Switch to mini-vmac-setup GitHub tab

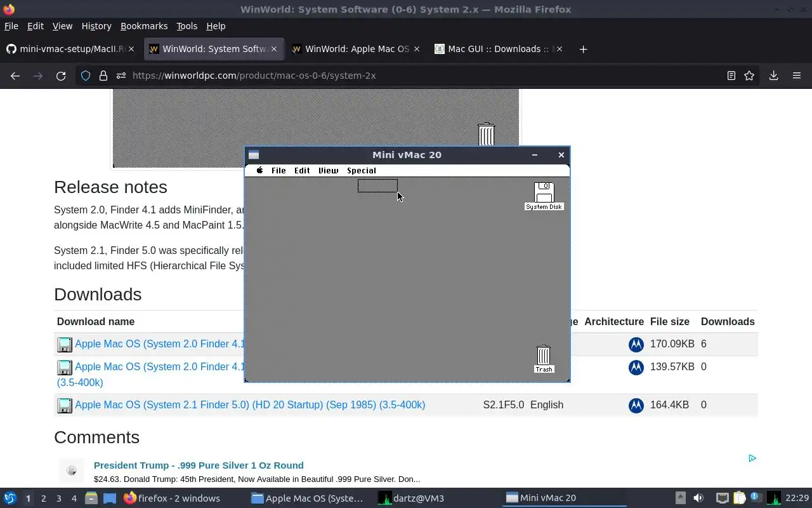(71, 49)
